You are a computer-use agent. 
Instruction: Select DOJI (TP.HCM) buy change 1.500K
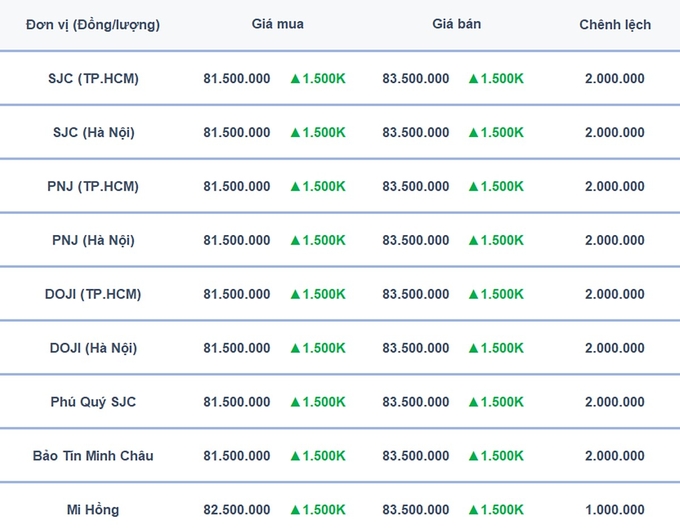tap(318, 294)
